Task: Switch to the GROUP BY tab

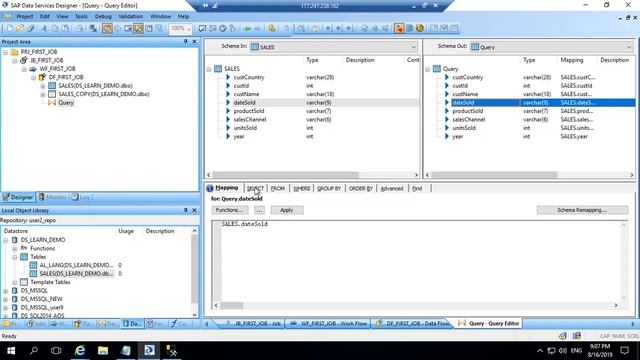Action: pos(329,188)
